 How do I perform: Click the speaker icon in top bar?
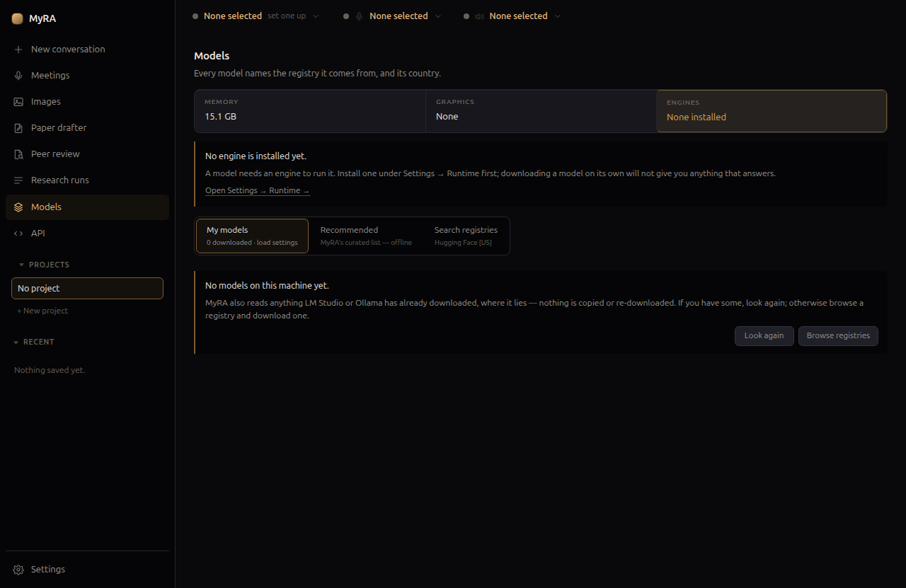pyautogui.click(x=479, y=16)
